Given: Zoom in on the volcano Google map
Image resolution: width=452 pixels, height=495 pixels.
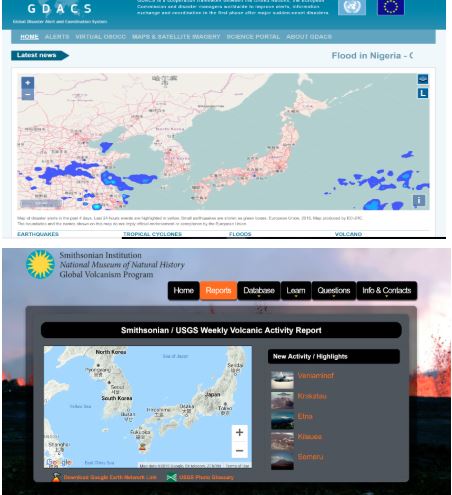Looking at the screenshot, I should point(239,433).
